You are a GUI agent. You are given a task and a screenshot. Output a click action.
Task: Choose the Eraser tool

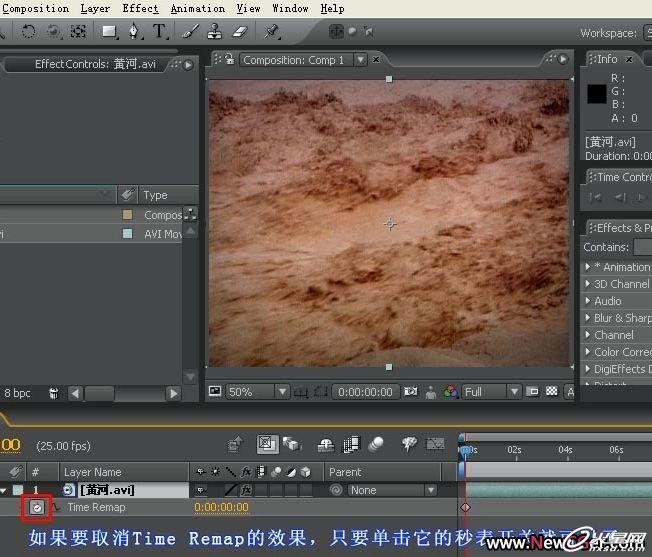tap(238, 31)
